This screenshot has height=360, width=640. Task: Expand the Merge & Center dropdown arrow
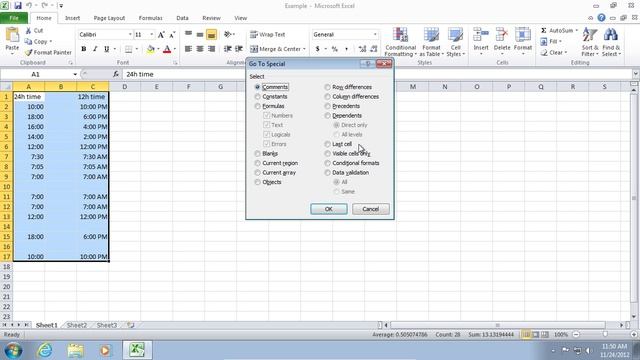click(304, 49)
